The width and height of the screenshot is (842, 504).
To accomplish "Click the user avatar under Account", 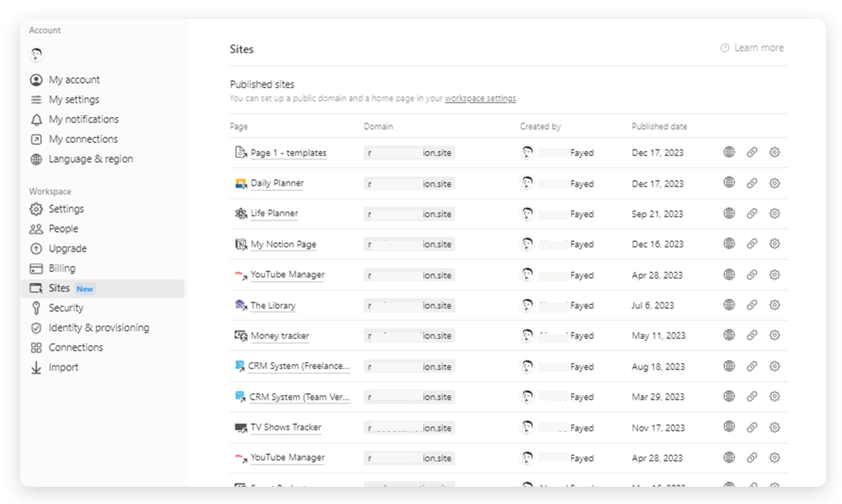I will click(x=37, y=55).
